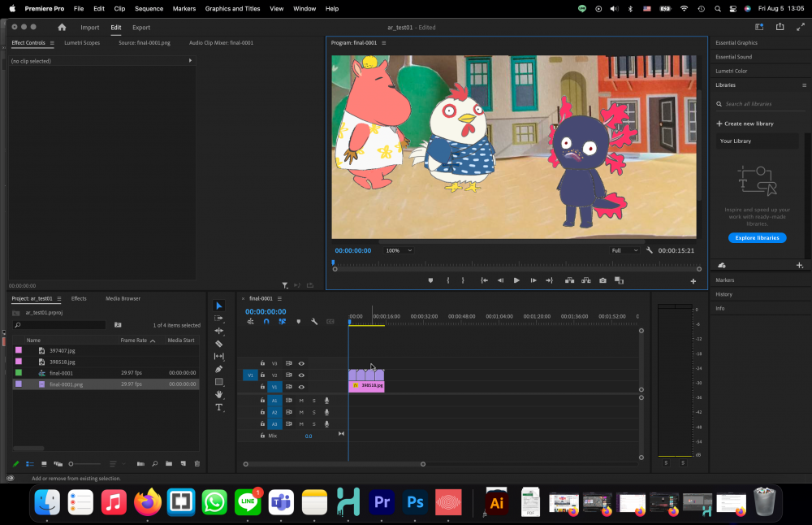The image size is (812, 525).
Task: Open playback resolution Full dropdown
Action: pyautogui.click(x=624, y=250)
